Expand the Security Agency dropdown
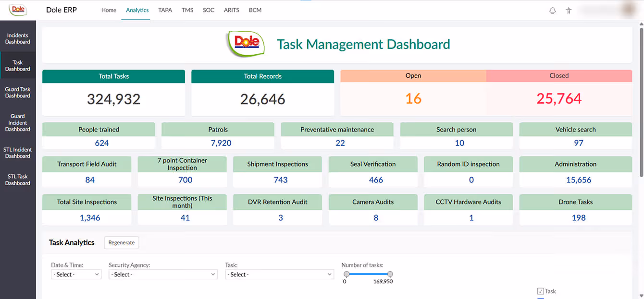 tap(163, 275)
